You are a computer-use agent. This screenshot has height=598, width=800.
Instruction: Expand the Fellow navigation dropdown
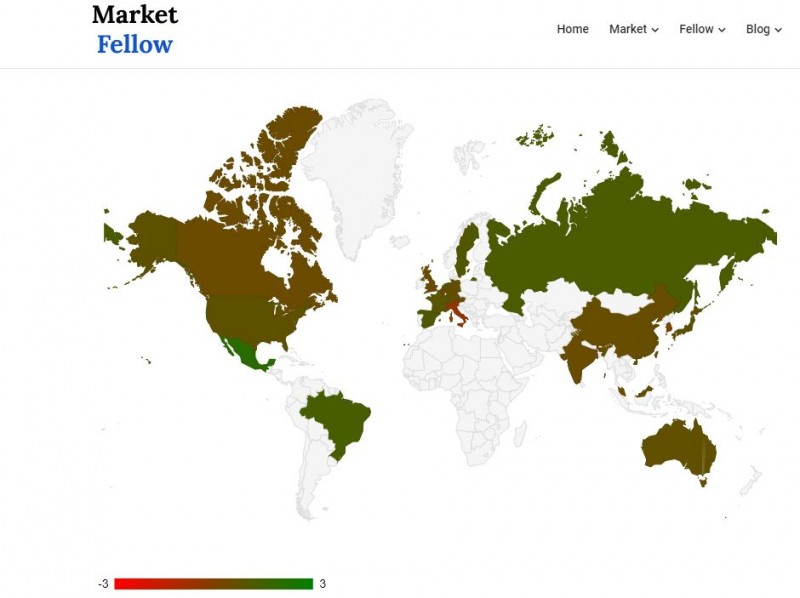tap(700, 29)
